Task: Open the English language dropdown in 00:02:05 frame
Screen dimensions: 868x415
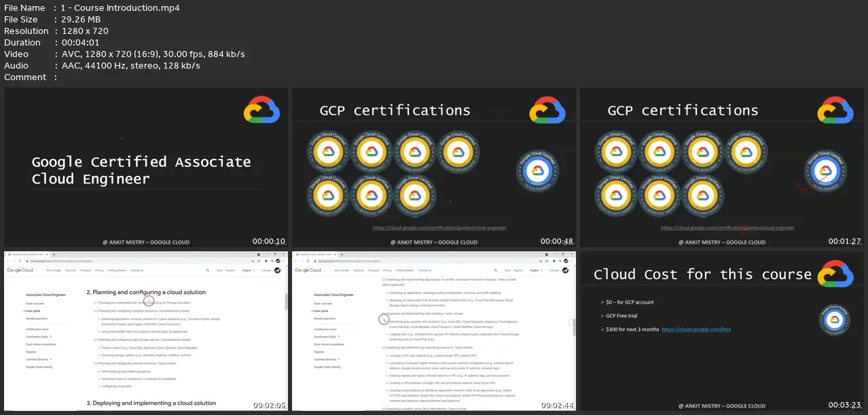Action: 248,270
